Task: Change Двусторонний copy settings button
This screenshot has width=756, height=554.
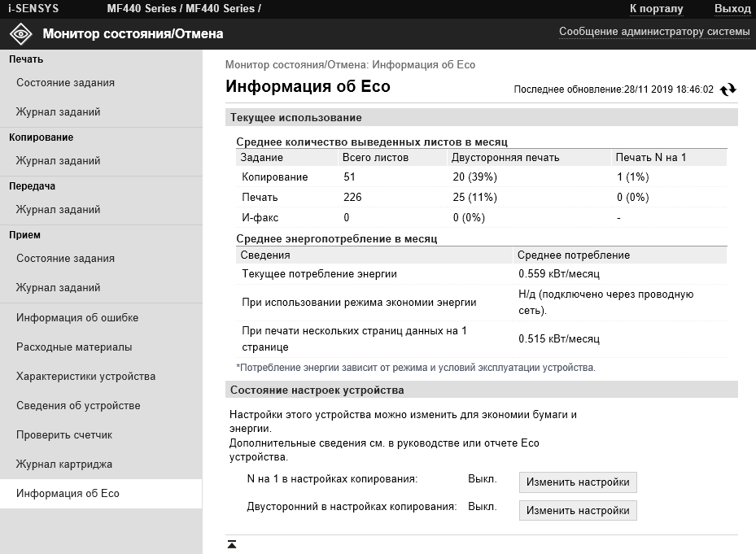Action: click(578, 511)
